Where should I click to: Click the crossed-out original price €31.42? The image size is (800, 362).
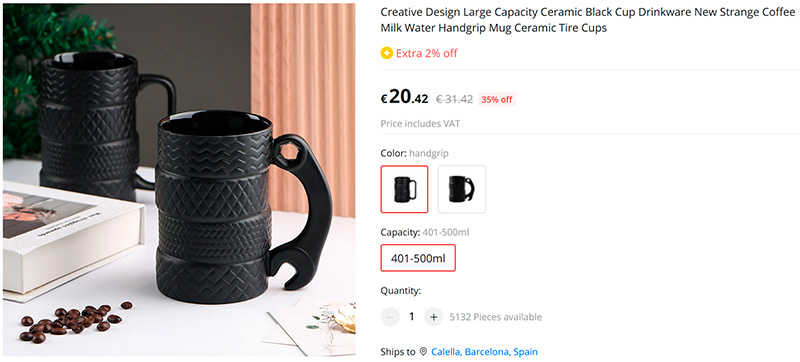(x=454, y=99)
